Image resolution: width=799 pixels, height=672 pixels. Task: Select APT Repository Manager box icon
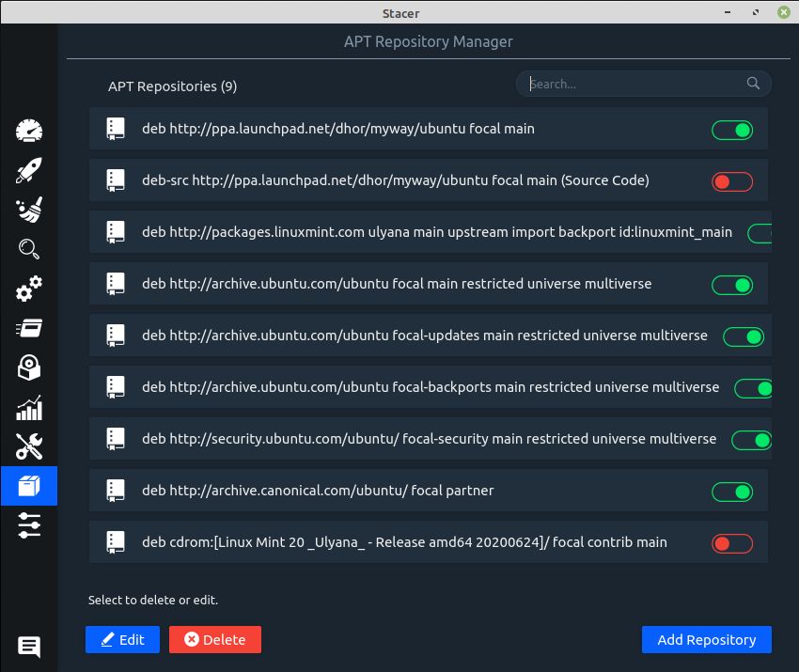tap(29, 486)
